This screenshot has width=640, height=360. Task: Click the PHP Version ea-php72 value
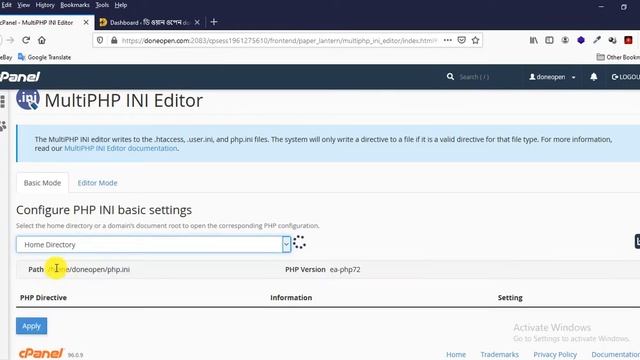point(345,269)
